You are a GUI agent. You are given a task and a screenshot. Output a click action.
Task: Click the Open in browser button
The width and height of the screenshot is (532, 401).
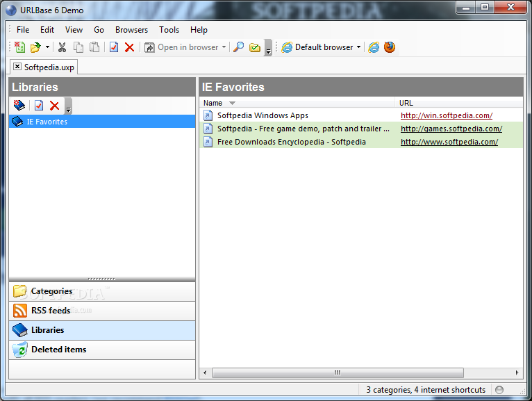click(x=181, y=47)
